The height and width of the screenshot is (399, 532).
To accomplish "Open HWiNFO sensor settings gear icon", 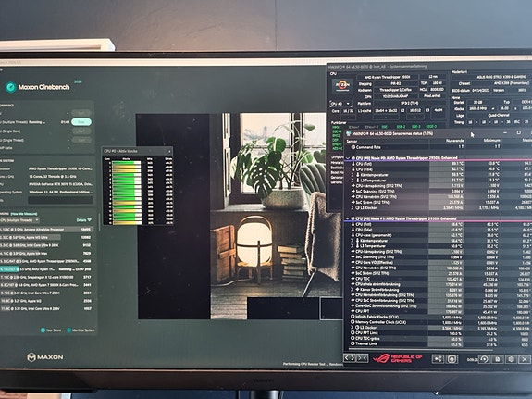I will pos(511,359).
